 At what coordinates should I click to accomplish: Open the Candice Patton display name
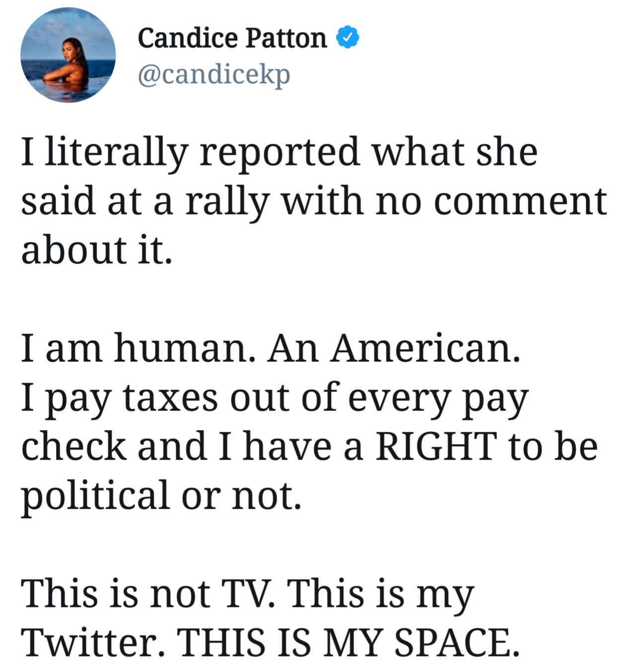pos(232,38)
